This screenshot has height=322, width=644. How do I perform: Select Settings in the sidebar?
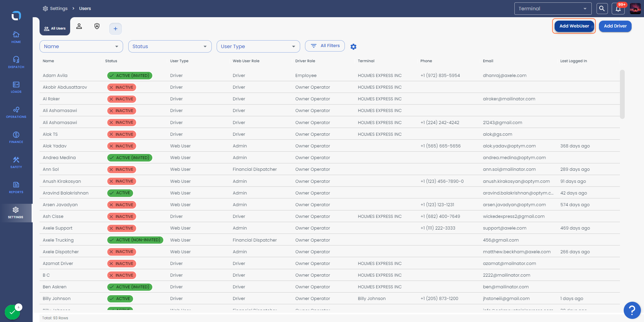[16, 213]
